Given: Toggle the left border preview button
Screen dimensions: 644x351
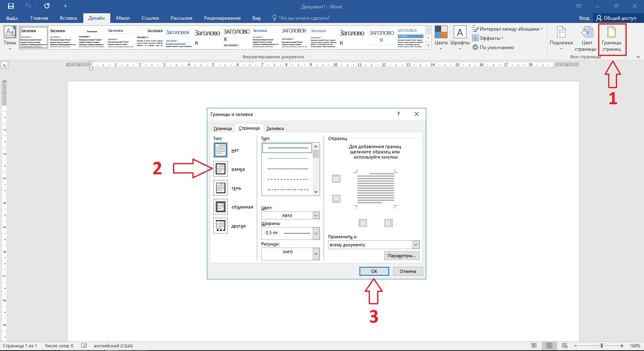Looking at the screenshot, I should [x=363, y=223].
